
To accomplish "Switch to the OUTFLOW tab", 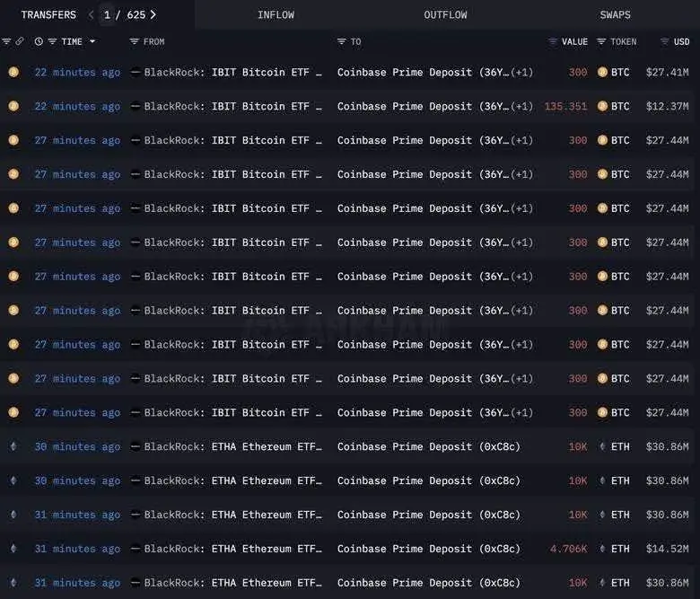I will [445, 14].
